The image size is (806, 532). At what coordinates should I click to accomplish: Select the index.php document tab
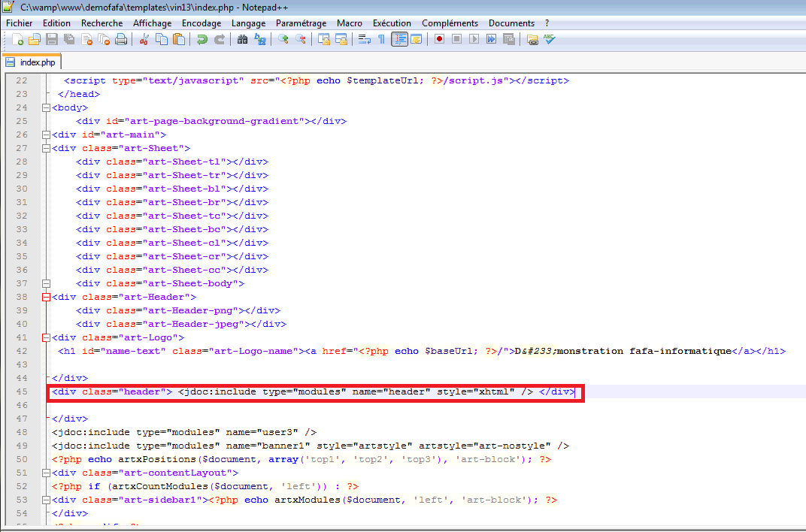[x=32, y=62]
